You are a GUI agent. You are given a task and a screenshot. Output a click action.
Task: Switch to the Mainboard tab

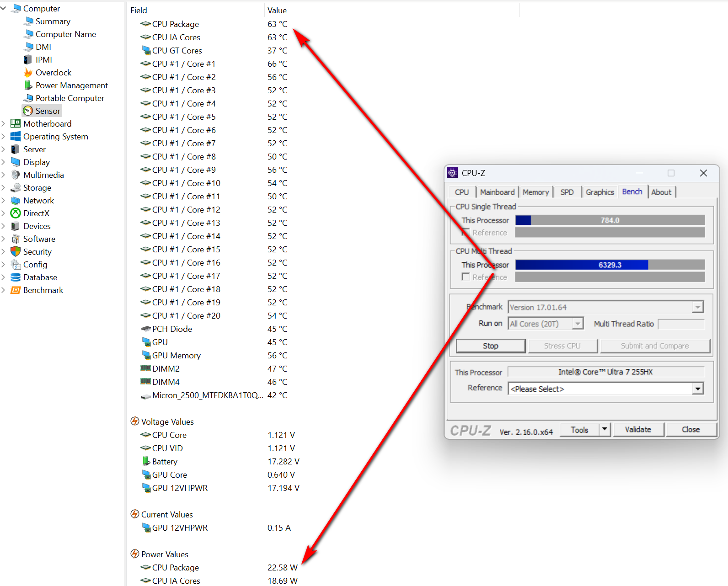(x=497, y=192)
